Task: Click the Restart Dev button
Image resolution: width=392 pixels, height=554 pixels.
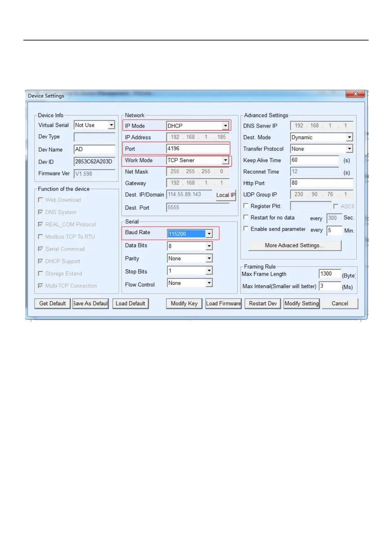Action: click(x=263, y=303)
